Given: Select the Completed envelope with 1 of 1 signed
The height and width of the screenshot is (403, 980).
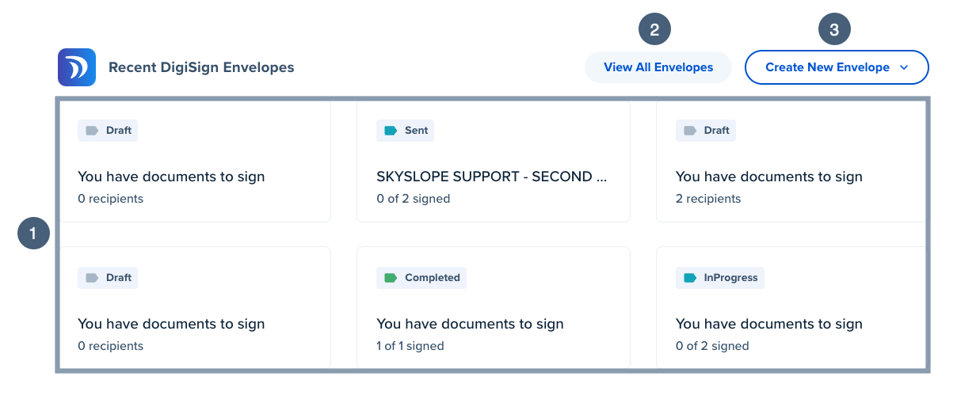Looking at the screenshot, I should click(x=494, y=307).
